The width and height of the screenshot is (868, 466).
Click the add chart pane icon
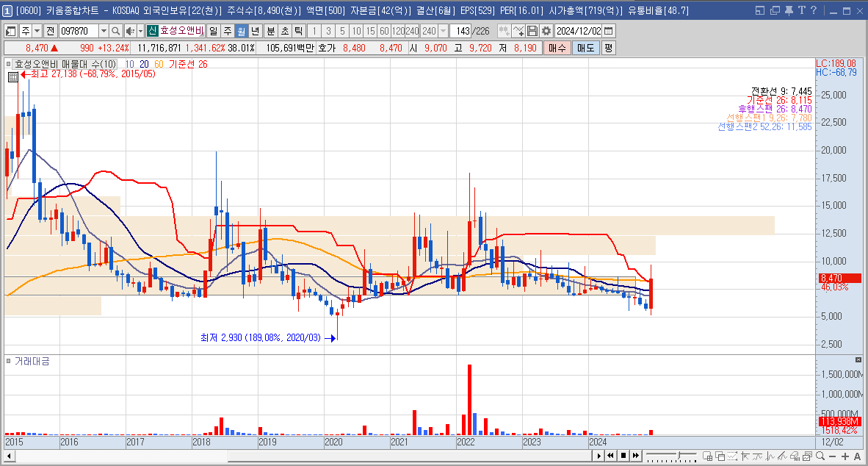707,456
